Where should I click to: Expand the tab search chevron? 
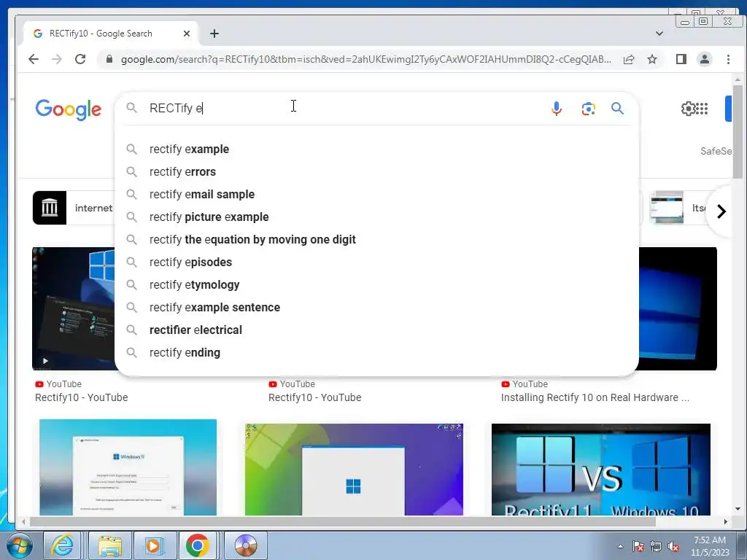[659, 34]
